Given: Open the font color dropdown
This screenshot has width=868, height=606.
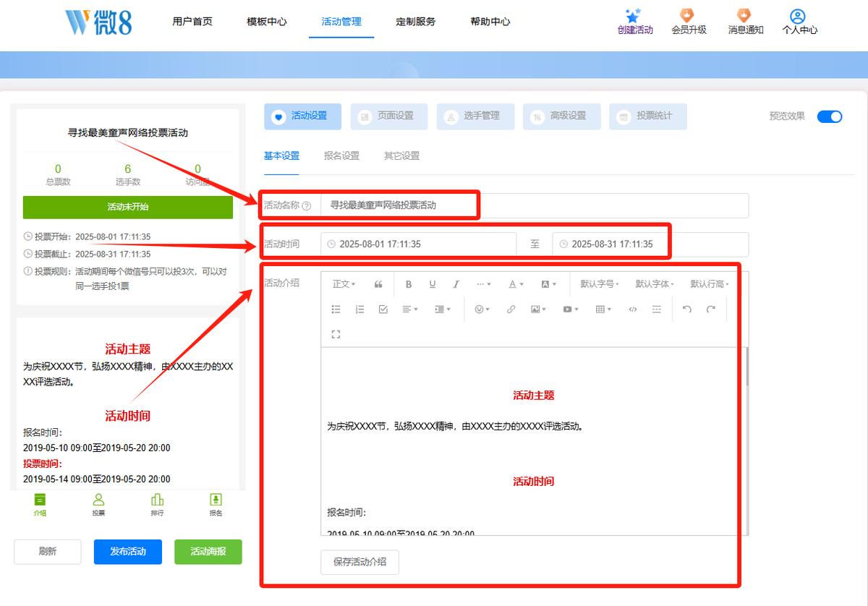Looking at the screenshot, I should click(x=516, y=284).
